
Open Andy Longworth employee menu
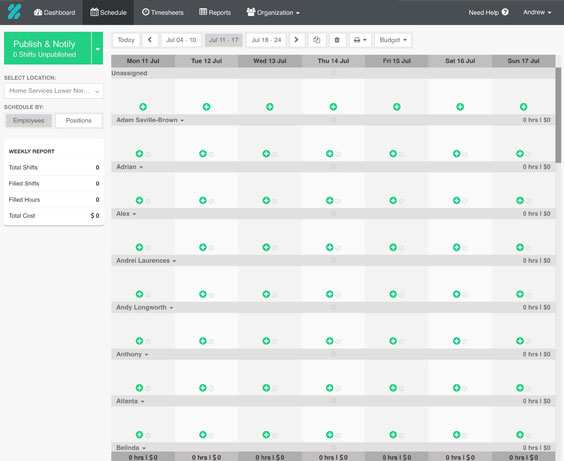coord(144,307)
